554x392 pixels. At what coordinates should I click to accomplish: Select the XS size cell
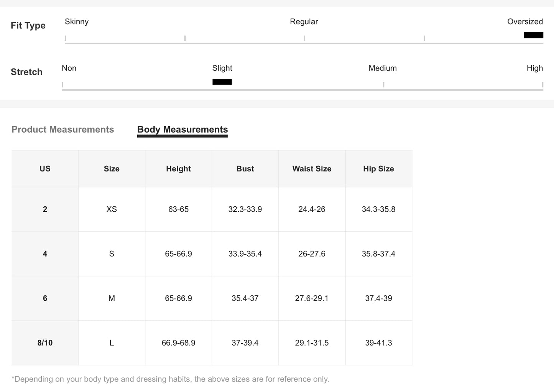112,209
